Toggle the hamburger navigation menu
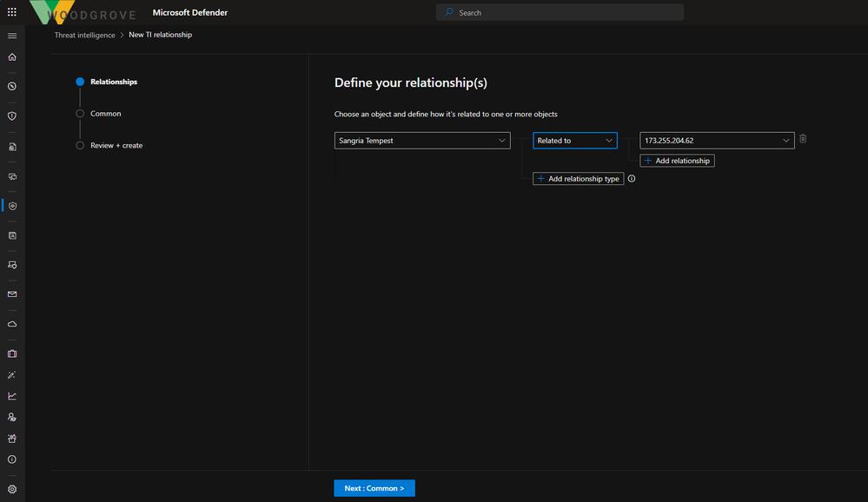 (x=12, y=36)
